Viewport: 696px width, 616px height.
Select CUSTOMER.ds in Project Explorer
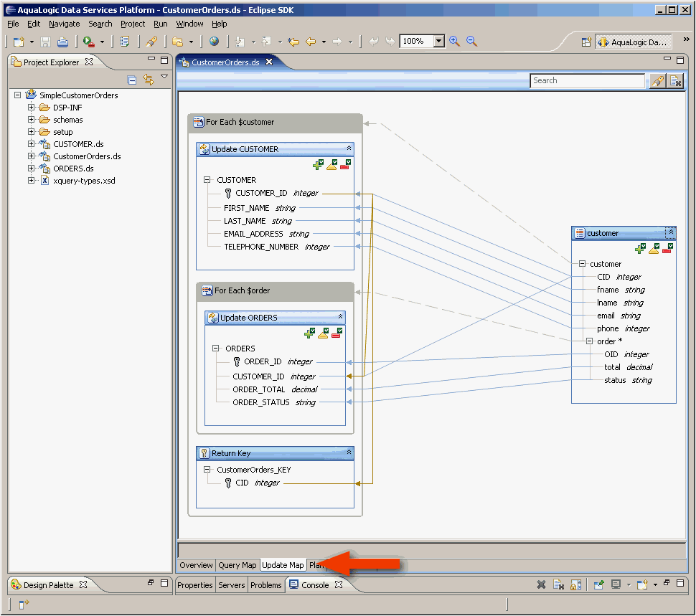click(78, 144)
